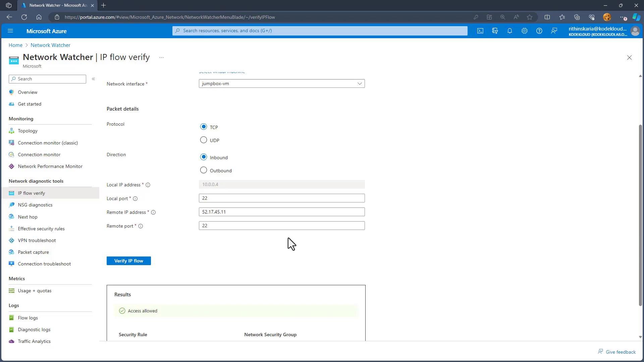Open NSG diagnostics tool

tap(35, 205)
